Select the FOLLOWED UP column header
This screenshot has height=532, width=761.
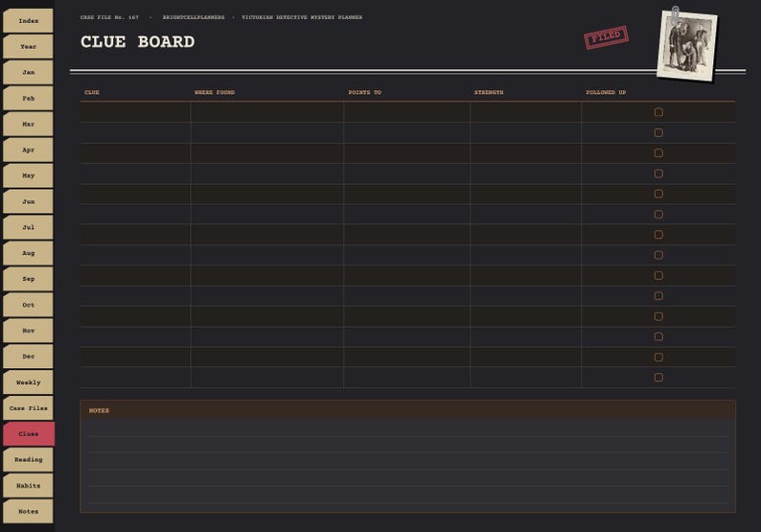(x=606, y=92)
